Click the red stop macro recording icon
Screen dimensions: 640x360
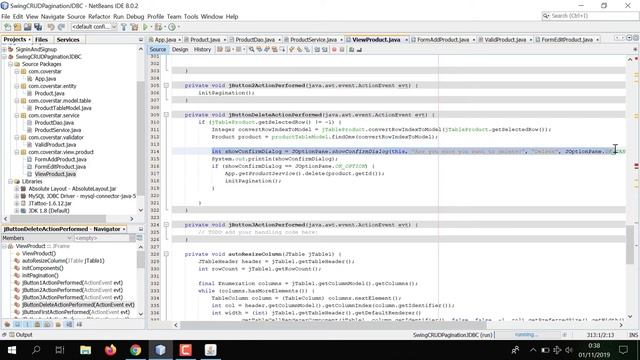point(334,50)
